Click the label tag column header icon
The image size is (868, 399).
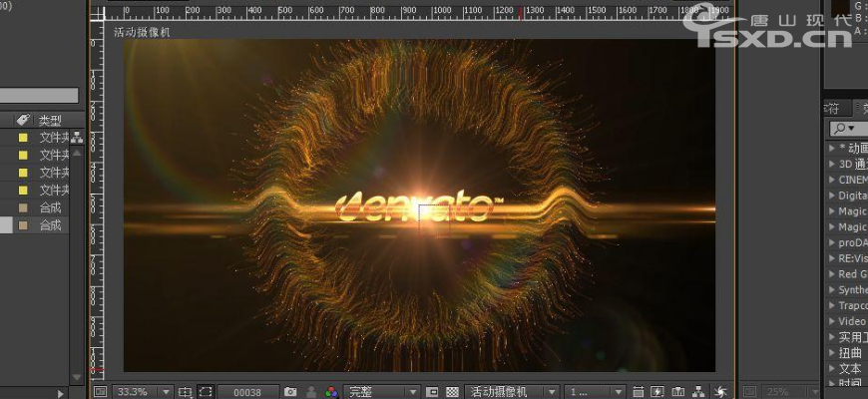[x=23, y=120]
